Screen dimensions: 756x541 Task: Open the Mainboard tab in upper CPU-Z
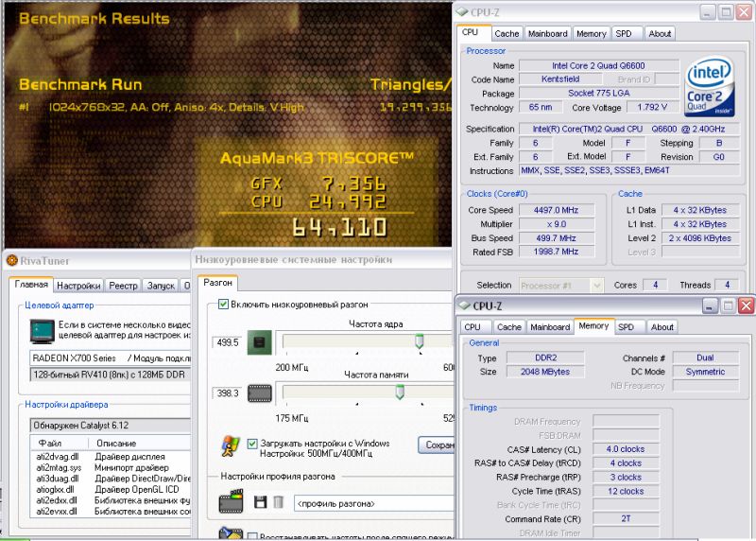(548, 33)
